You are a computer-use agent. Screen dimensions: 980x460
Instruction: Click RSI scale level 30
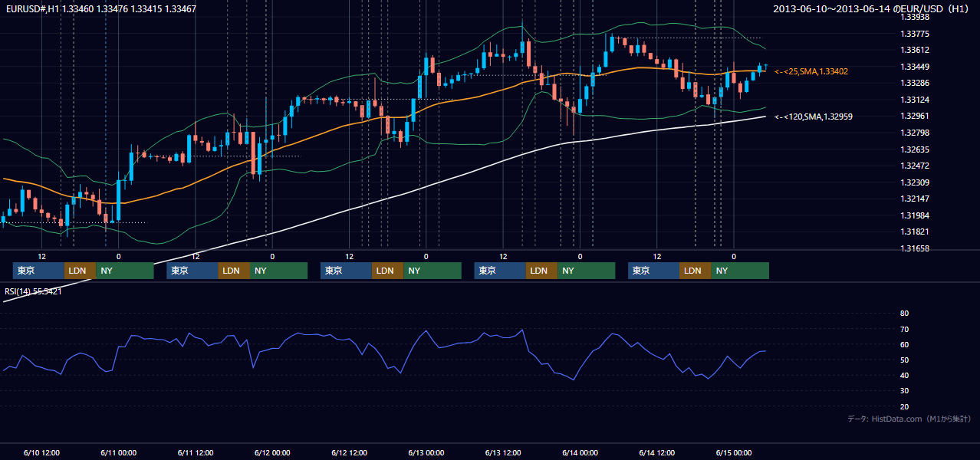click(904, 391)
